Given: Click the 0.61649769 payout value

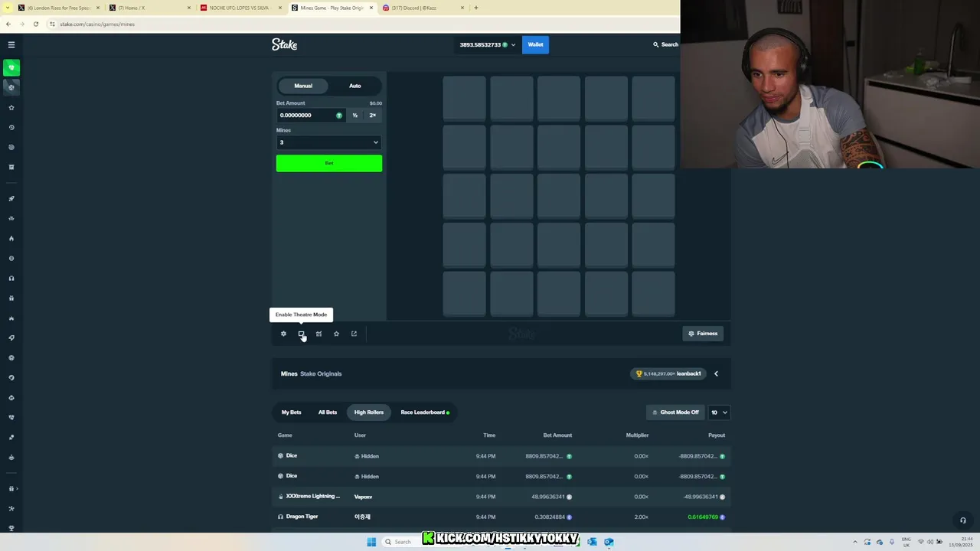Looking at the screenshot, I should pyautogui.click(x=703, y=517).
